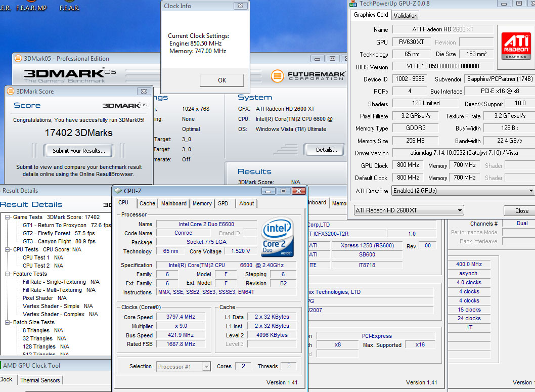Minimize the CPU-Z window
Viewport: 535px width, 392px height.
(268, 191)
